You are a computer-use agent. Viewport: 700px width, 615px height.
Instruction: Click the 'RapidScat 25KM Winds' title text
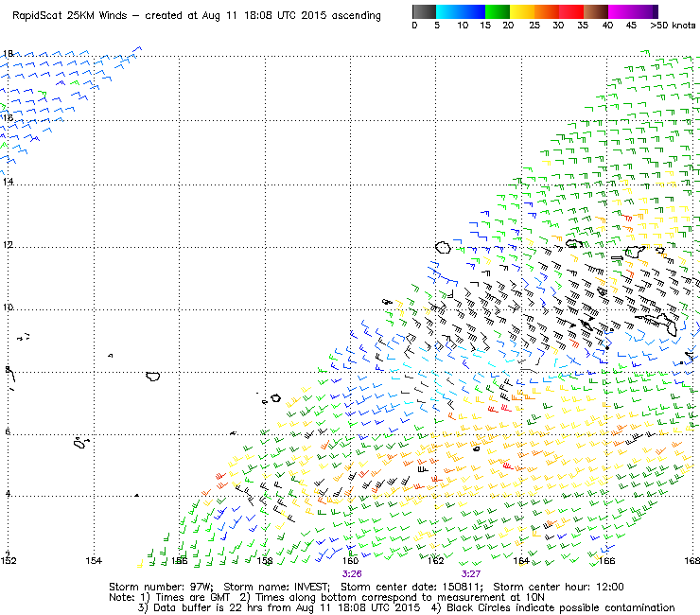click(70, 16)
